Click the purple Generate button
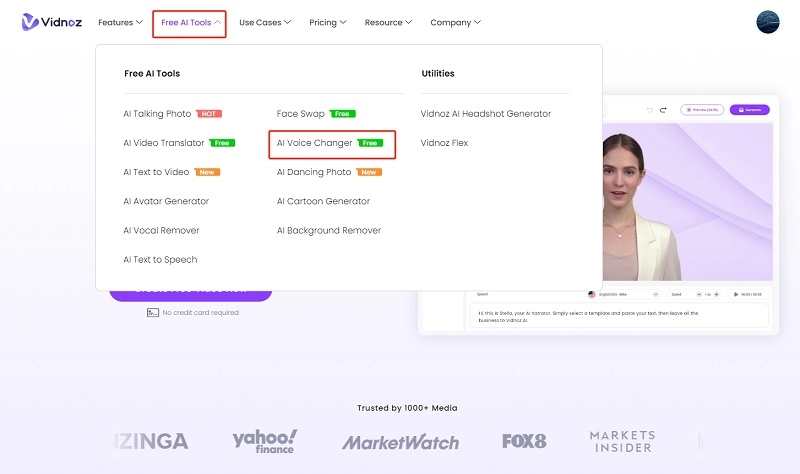 [749, 110]
